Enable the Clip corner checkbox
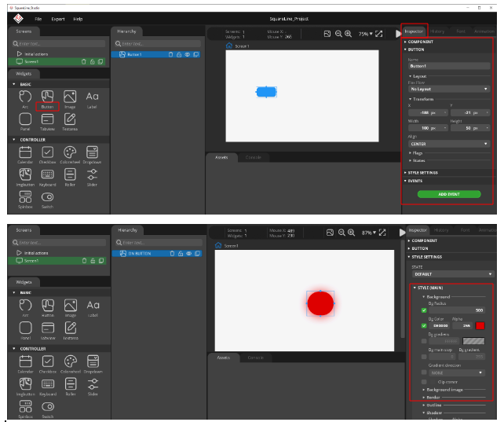The image size is (504, 422). [424, 381]
